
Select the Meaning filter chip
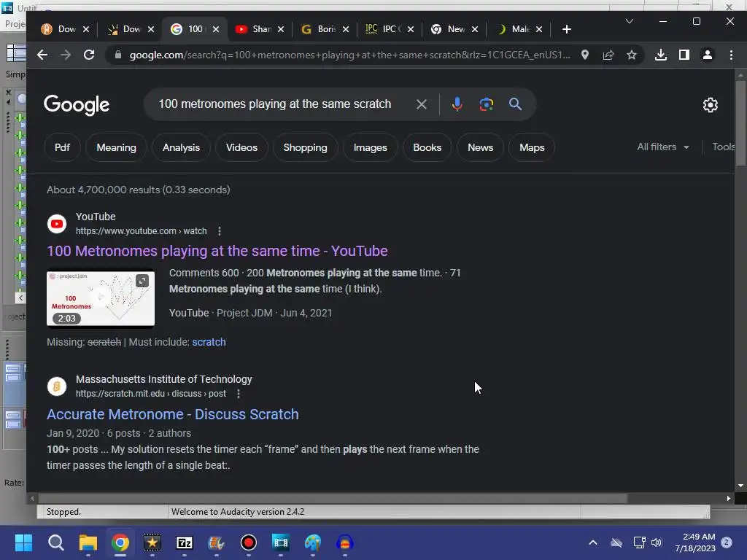[116, 147]
